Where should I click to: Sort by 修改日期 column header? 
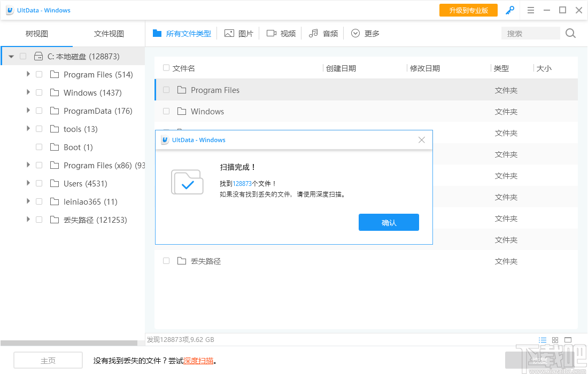[x=425, y=68]
